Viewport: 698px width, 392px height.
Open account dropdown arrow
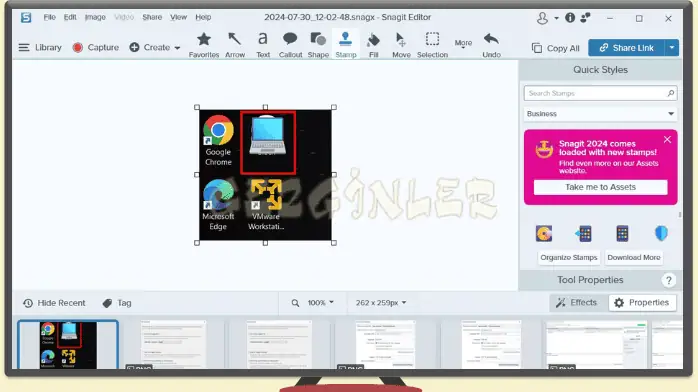(x=556, y=19)
